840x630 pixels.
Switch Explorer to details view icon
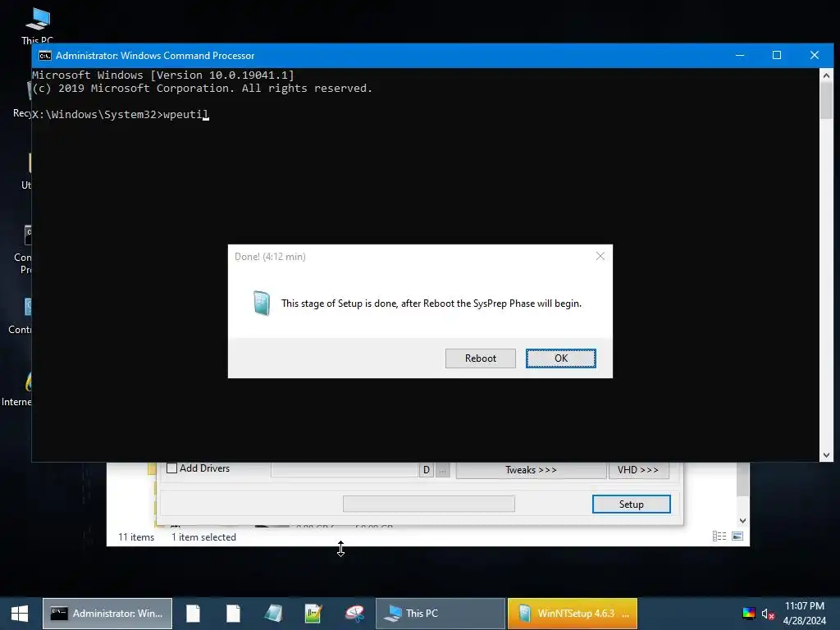(719, 536)
